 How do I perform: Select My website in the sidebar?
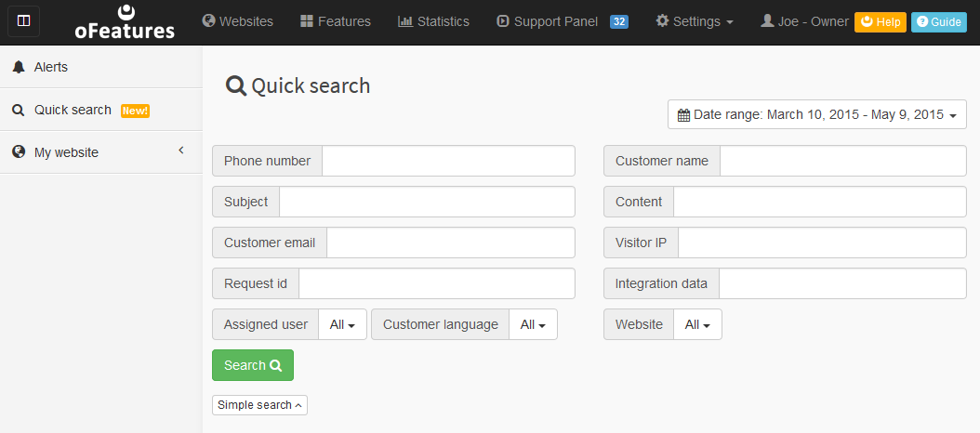point(101,151)
